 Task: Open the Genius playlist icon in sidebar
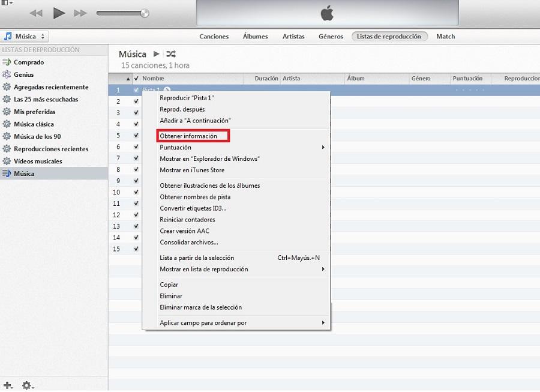pyautogui.click(x=7, y=75)
